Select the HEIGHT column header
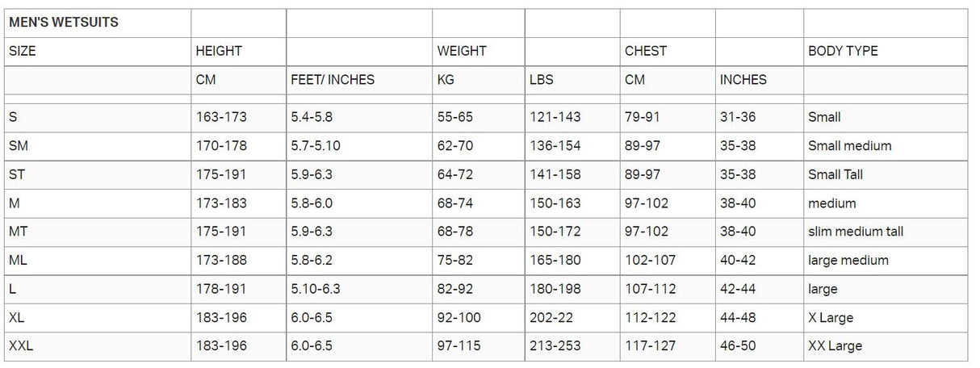 click(219, 51)
